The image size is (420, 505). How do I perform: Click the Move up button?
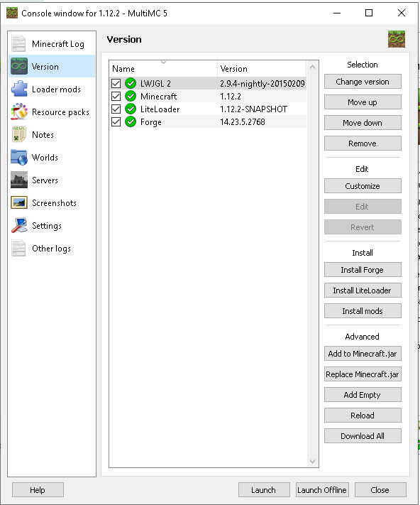tap(363, 102)
